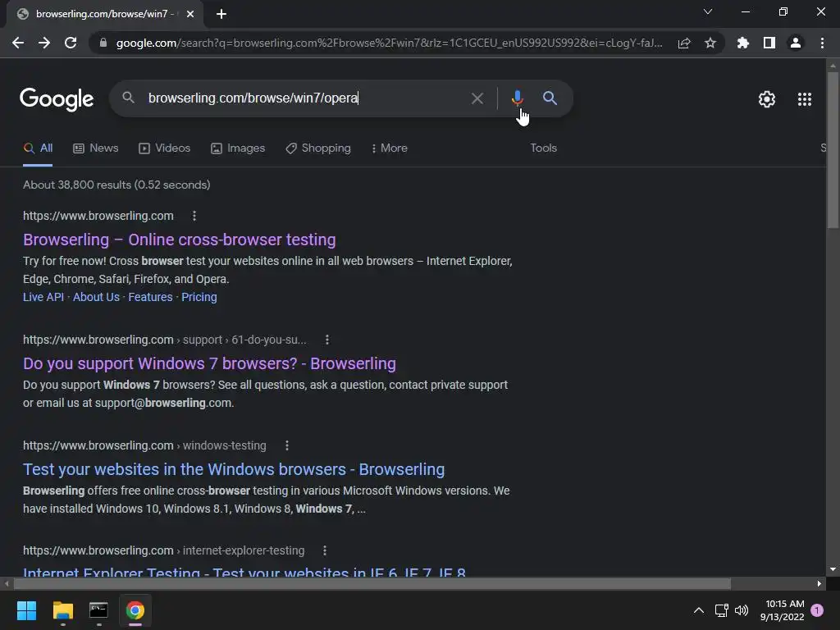Open clock showing 10:15 AM
840x630 pixels.
pos(782,610)
